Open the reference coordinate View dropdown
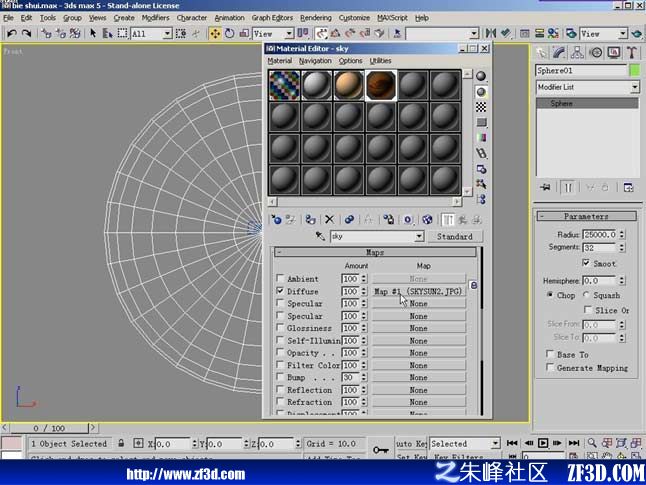Viewport: 646px width, 485px height. coord(289,33)
